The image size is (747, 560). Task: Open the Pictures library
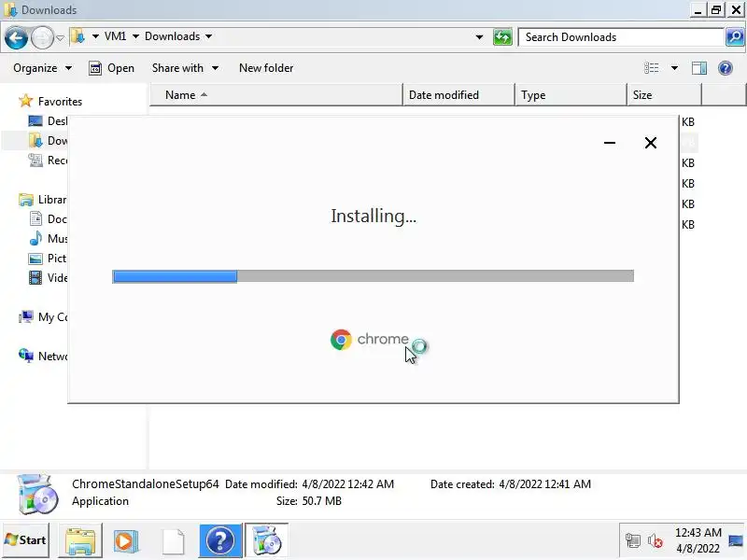(x=48, y=259)
